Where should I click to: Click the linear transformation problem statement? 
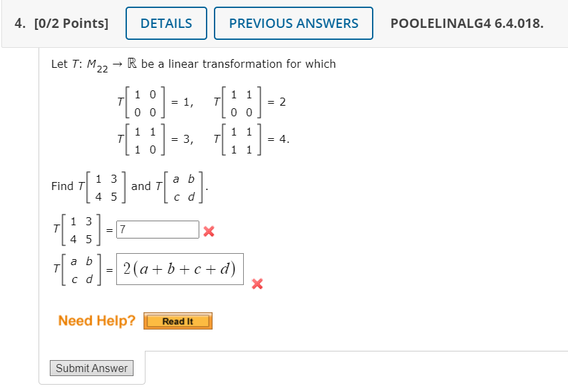193,64
